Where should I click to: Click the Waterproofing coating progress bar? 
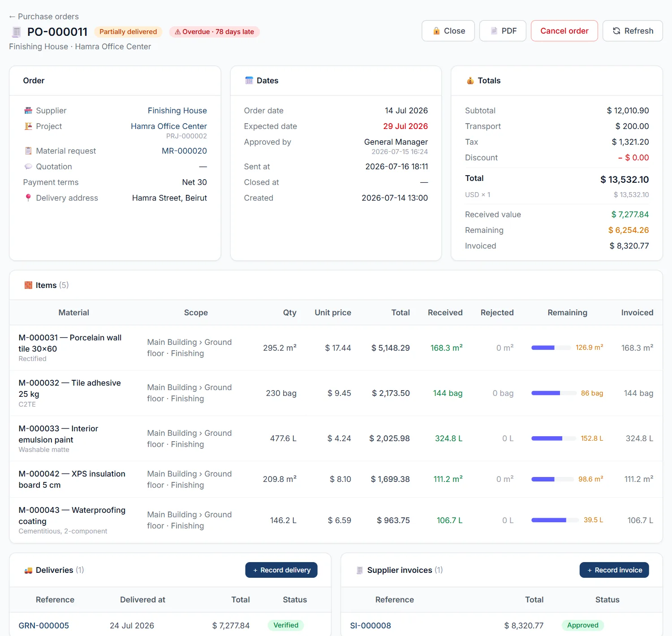coord(555,520)
